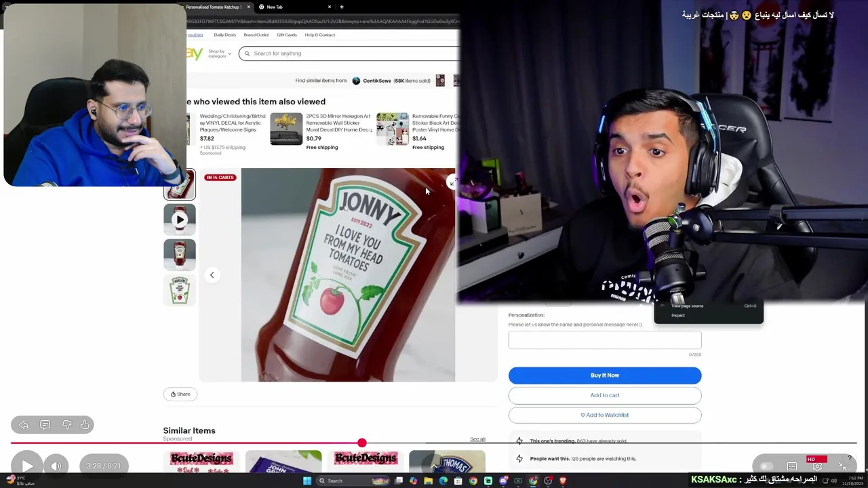Click the Buy It Now button

pyautogui.click(x=605, y=375)
